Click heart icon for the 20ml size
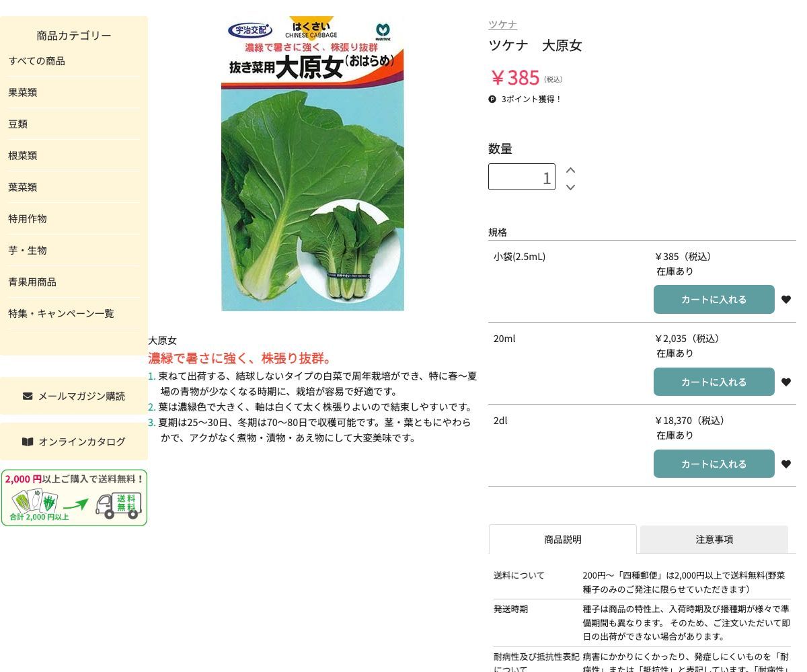The image size is (807, 672). [785, 382]
